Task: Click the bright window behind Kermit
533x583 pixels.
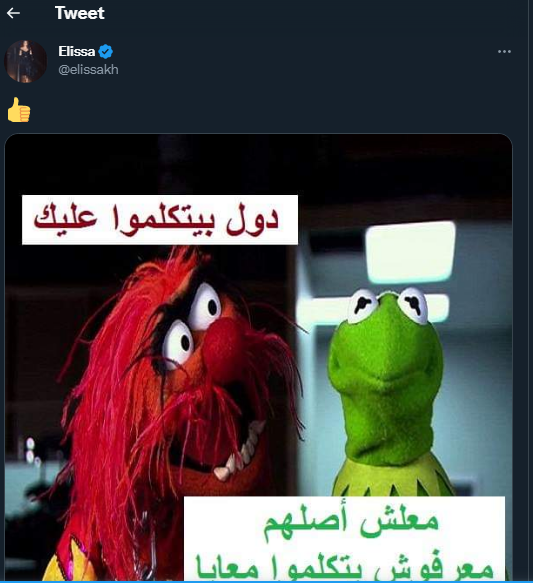Action: point(410,251)
